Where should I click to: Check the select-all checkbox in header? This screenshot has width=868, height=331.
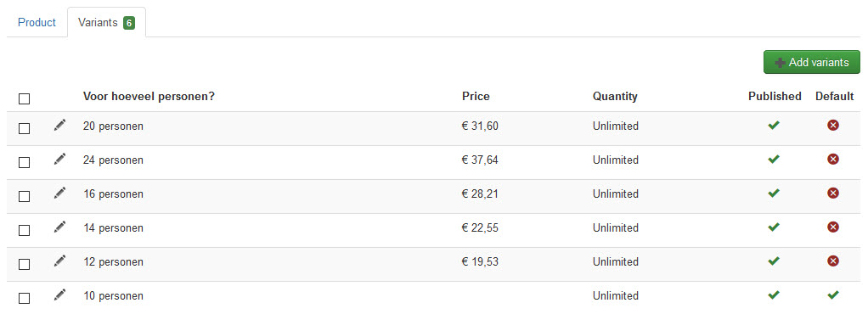(x=24, y=99)
